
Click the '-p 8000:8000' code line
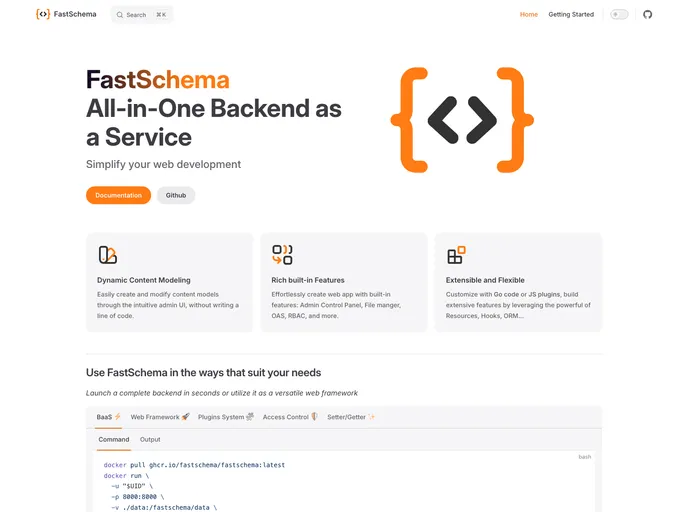[x=137, y=497]
